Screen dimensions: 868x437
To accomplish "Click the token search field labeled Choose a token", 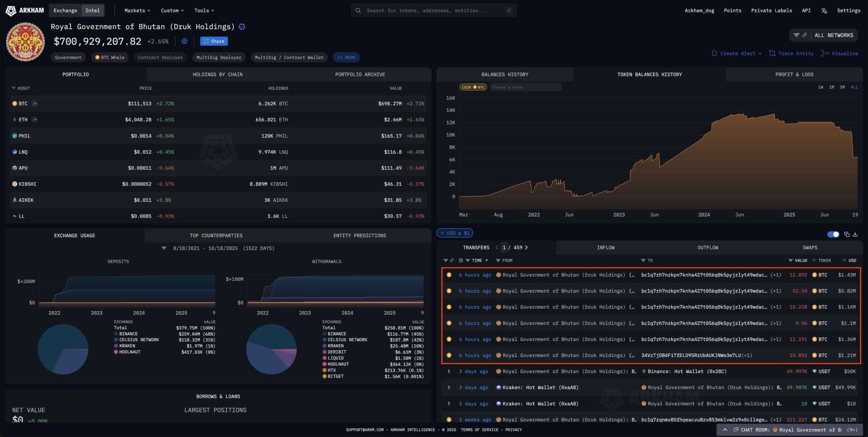I will pyautogui.click(x=526, y=87).
